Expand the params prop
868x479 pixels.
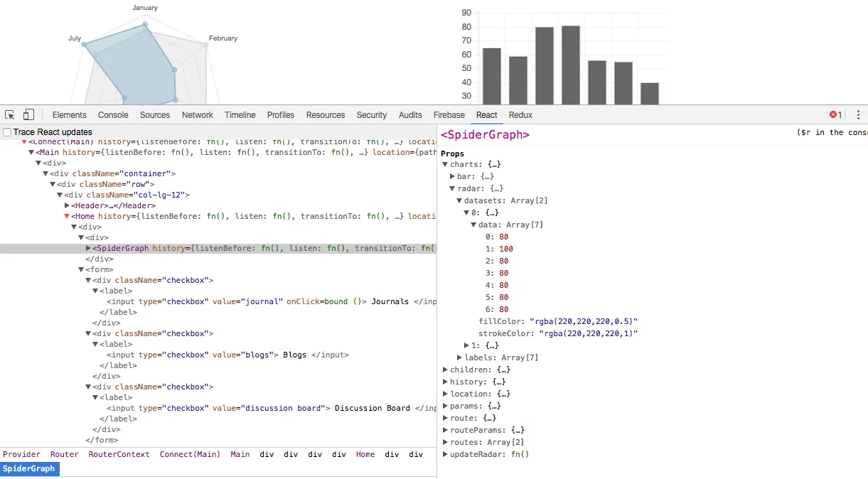coord(446,406)
